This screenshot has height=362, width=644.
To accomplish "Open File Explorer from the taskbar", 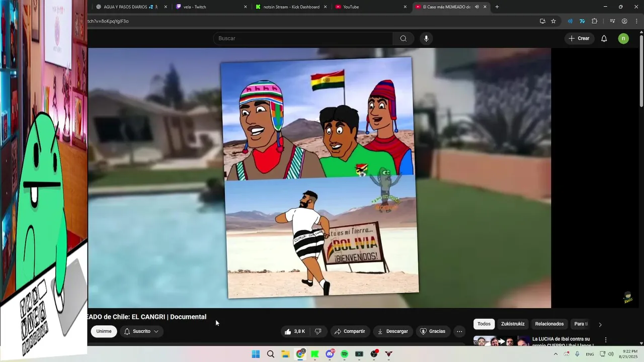I will click(x=285, y=354).
